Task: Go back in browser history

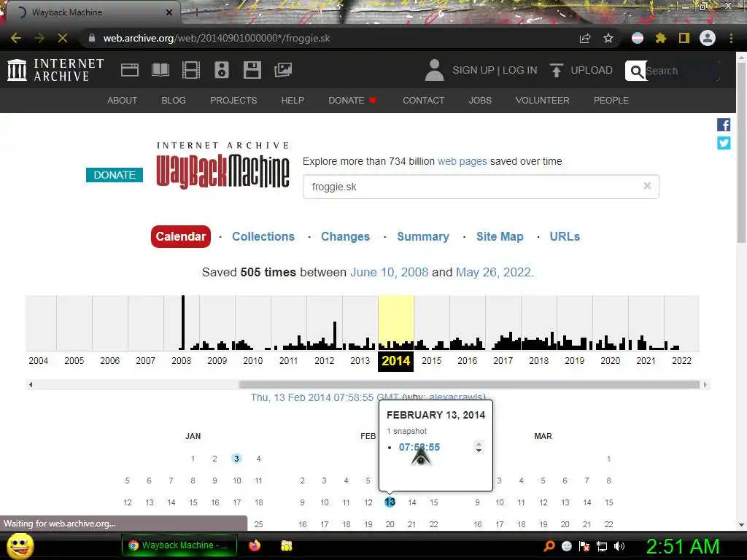Action: pos(16,38)
